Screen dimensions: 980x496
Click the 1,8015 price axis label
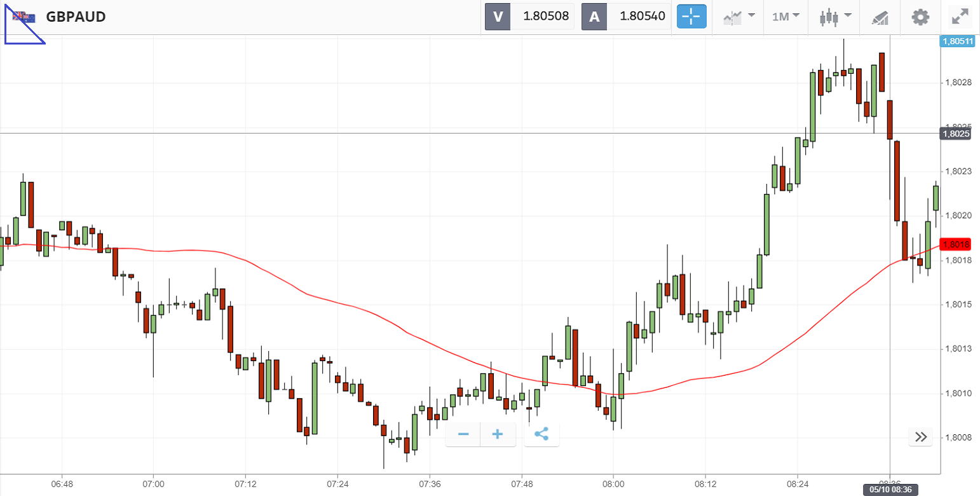pos(957,305)
